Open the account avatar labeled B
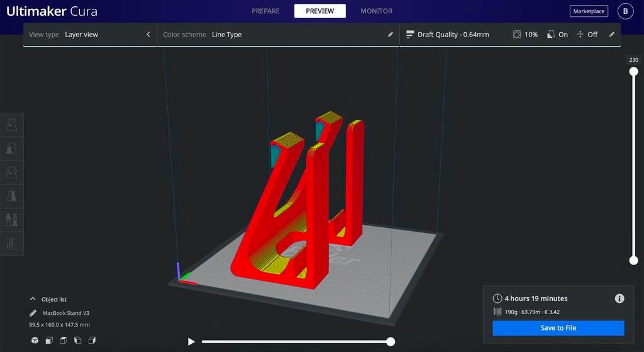Viewport: 644px width, 352px height. 625,11
